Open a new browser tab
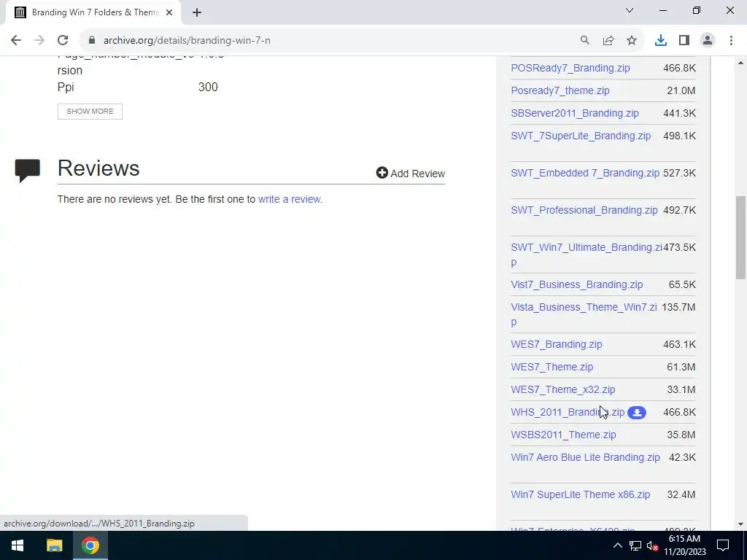 197,13
